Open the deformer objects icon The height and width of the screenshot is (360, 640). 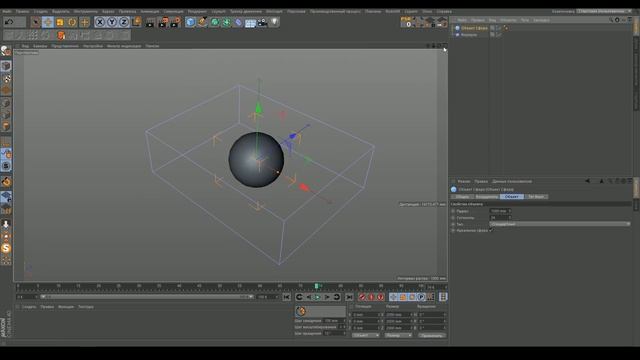click(x=238, y=22)
